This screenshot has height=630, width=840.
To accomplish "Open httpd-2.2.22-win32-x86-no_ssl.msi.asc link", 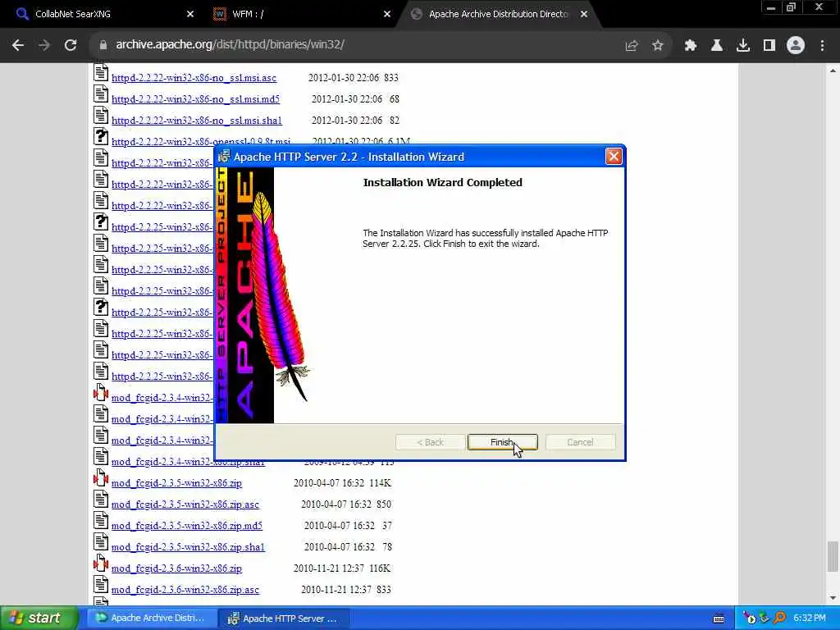I will [x=194, y=78].
